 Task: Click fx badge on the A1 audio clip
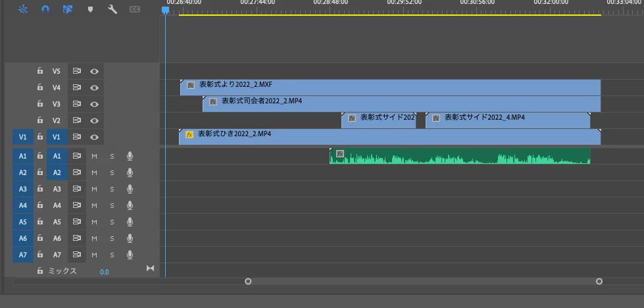340,153
